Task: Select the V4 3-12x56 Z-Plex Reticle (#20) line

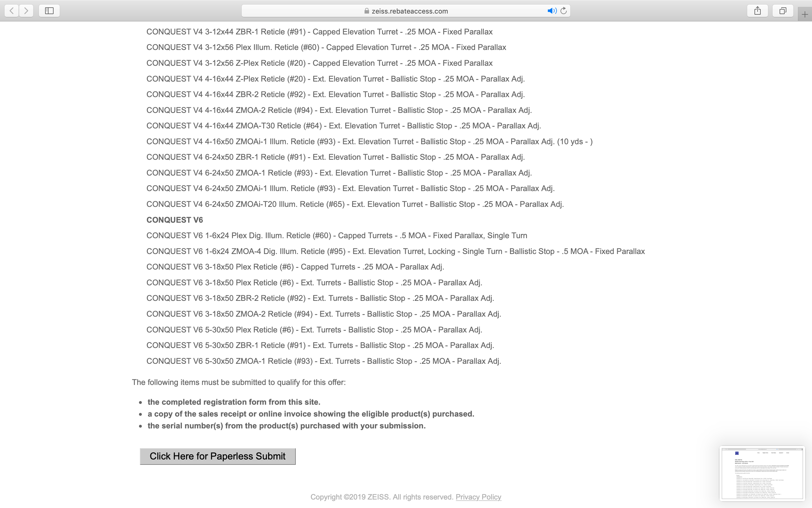Action: (319, 63)
